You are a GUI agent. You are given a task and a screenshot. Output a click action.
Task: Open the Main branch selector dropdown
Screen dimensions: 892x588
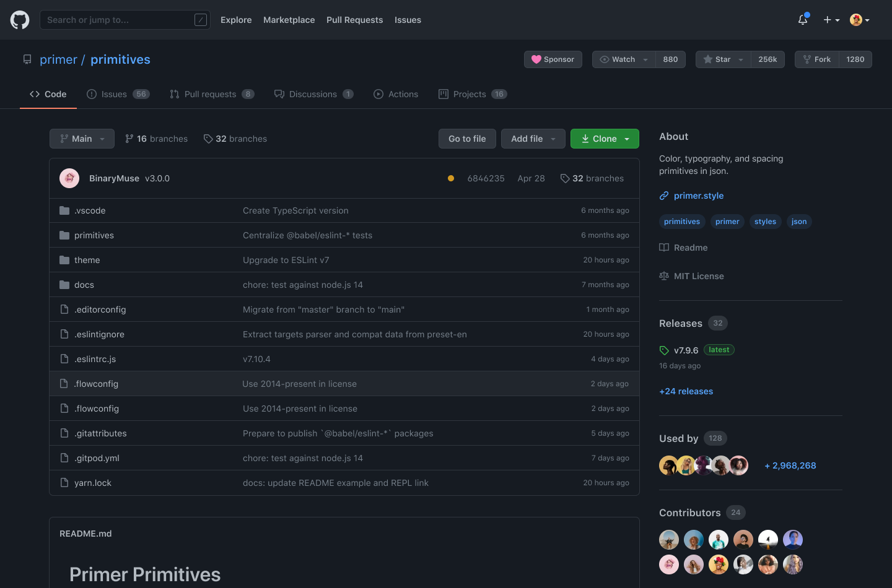pyautogui.click(x=82, y=139)
